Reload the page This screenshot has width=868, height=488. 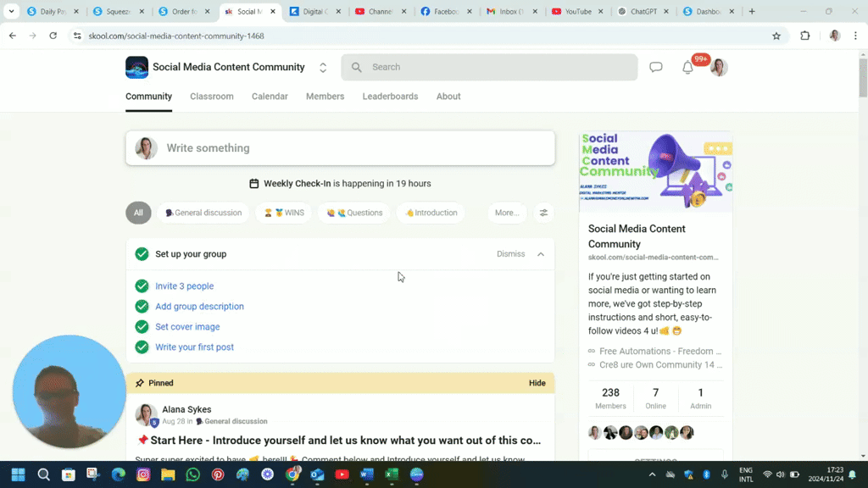click(x=53, y=36)
